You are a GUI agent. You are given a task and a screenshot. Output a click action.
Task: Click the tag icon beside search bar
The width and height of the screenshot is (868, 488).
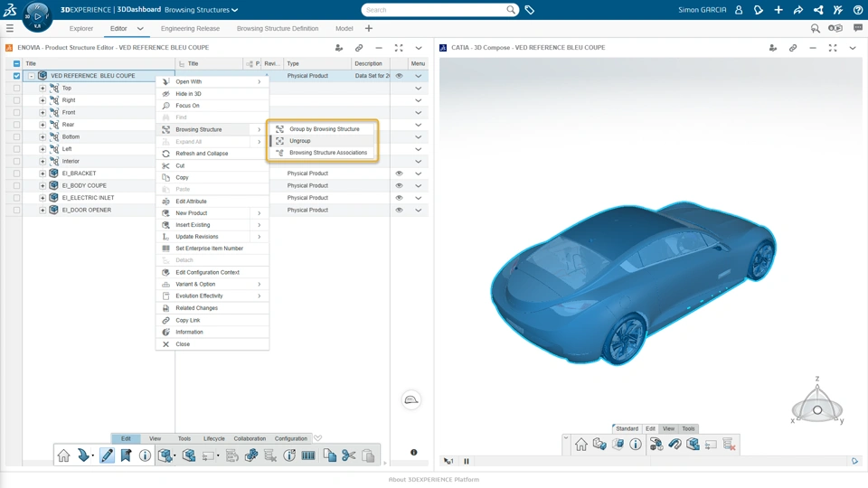[x=530, y=10]
